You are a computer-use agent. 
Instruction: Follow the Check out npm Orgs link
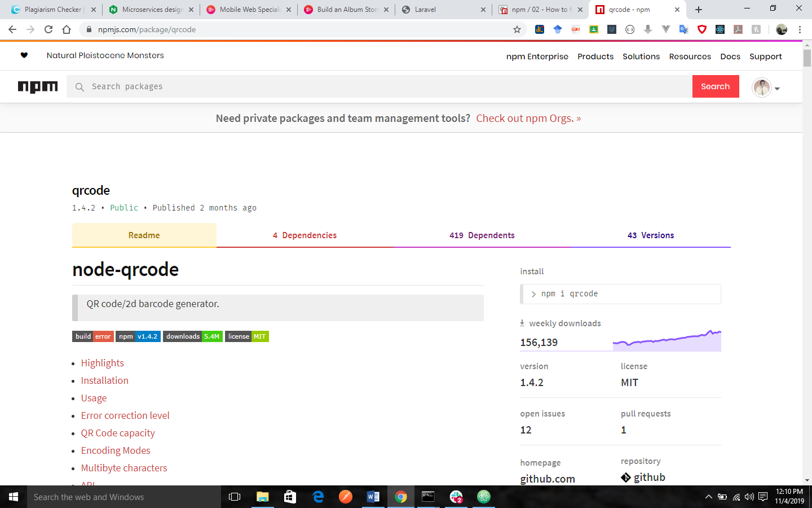pyautogui.click(x=528, y=119)
